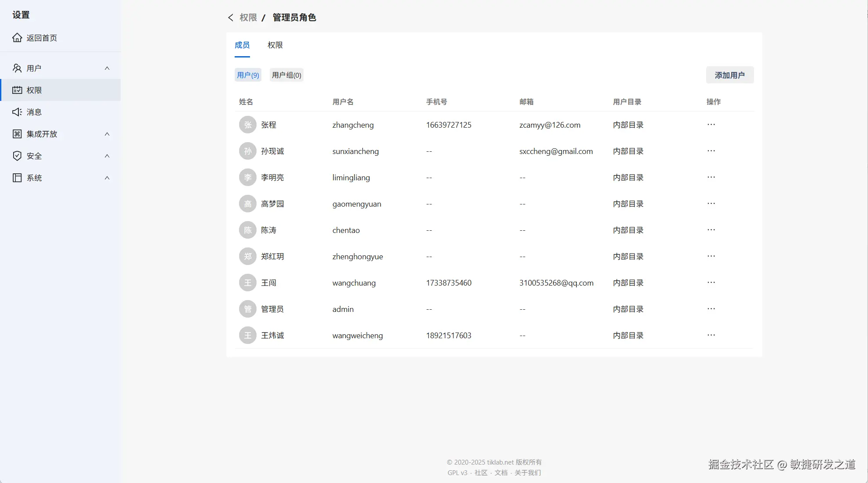This screenshot has height=483, width=868.
Task: Select the 用户 sidebar icon
Action: [x=17, y=68]
